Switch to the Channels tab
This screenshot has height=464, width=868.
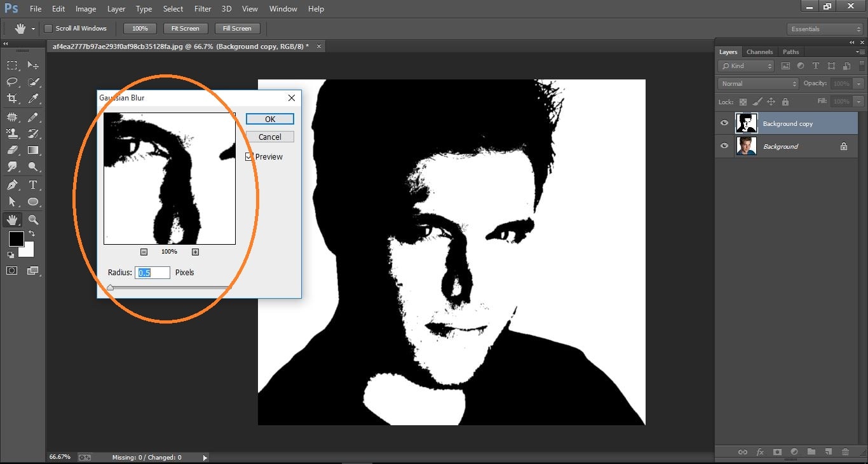pos(759,51)
